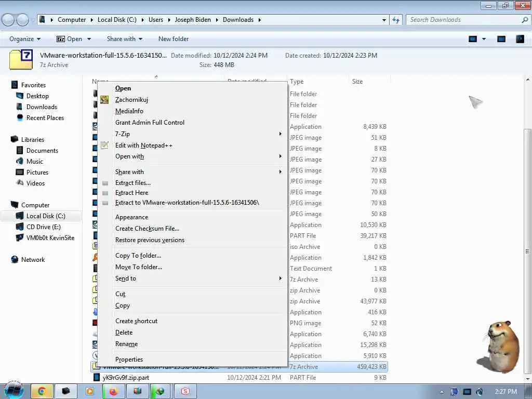Click Users in the breadcrumb path
Screen dimensions: 532x399
[156, 20]
